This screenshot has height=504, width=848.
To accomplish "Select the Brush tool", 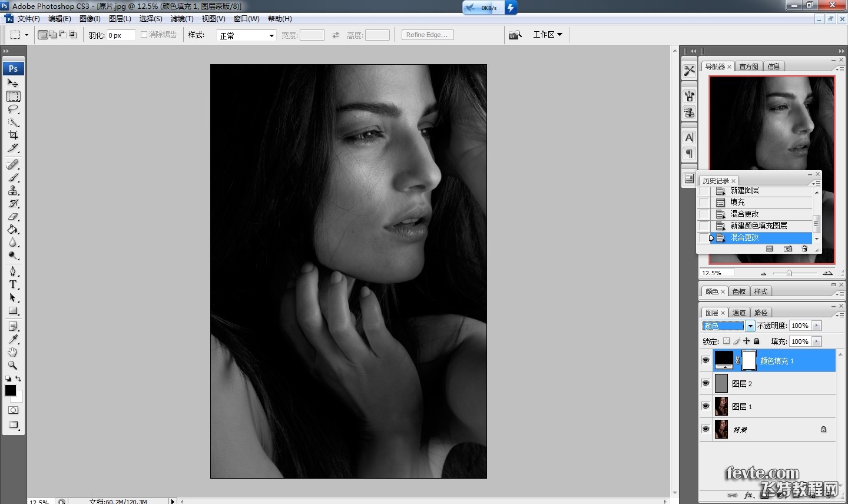I will tap(13, 177).
